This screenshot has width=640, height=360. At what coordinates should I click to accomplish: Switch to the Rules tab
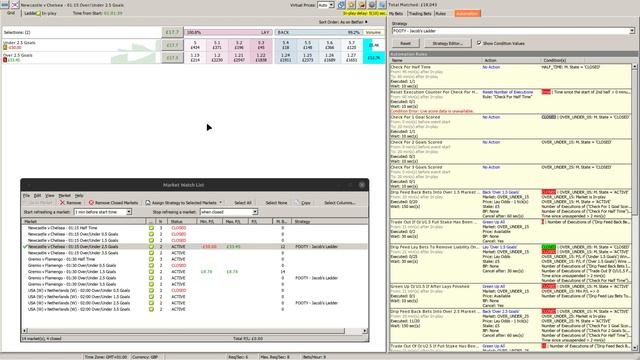[441, 13]
